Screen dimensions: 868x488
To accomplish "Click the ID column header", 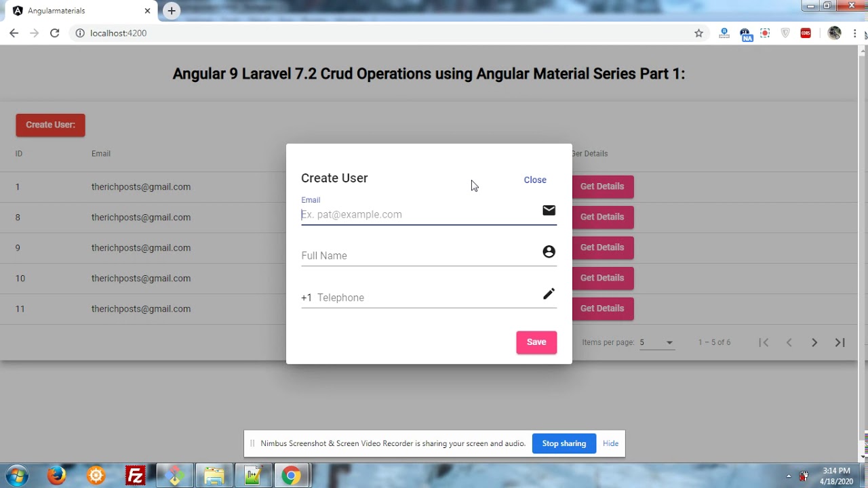I will (19, 154).
